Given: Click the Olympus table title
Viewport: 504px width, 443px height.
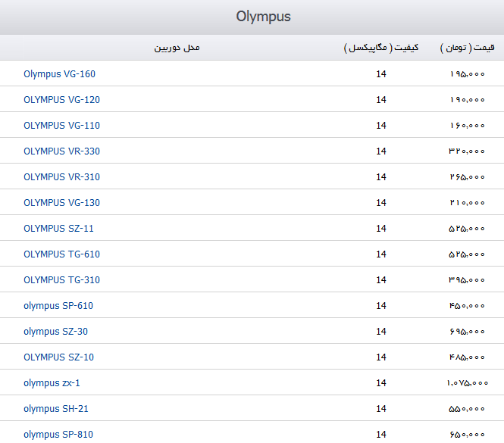Looking at the screenshot, I should click(263, 17).
